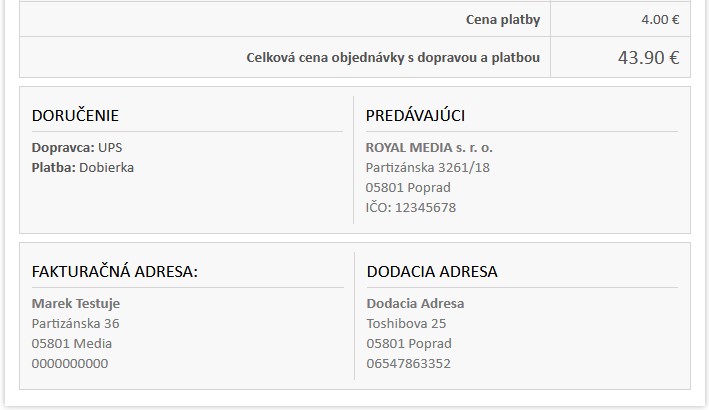Click the billing street Partizánska 36
The height and width of the screenshot is (410, 709).
coord(76,323)
